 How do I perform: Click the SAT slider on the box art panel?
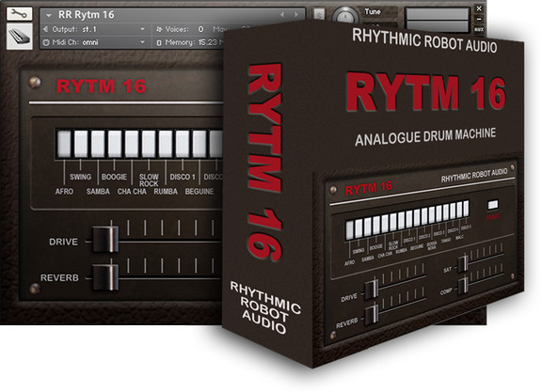463,264
